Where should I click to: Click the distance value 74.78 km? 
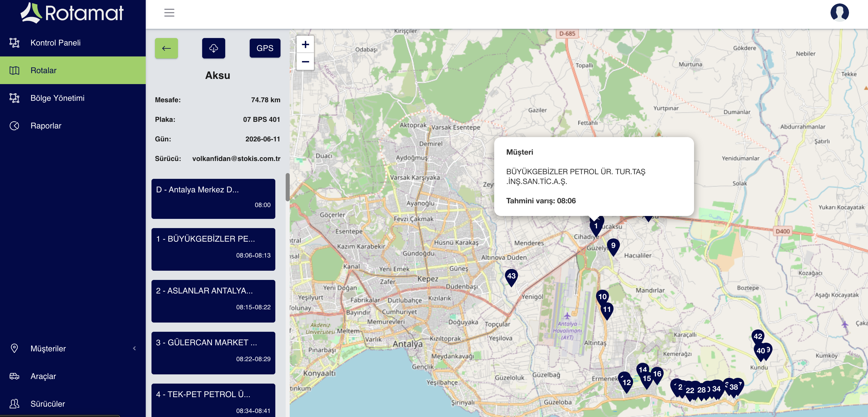coord(266,100)
